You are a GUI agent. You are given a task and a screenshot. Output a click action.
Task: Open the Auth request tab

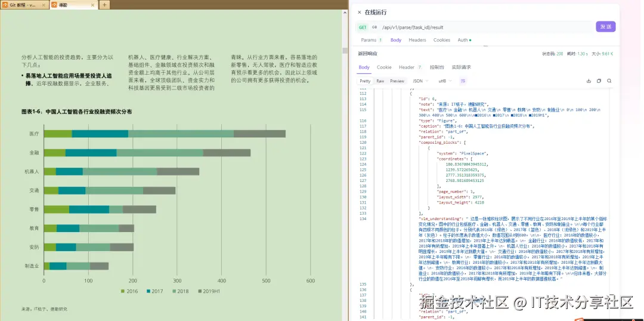465,41
